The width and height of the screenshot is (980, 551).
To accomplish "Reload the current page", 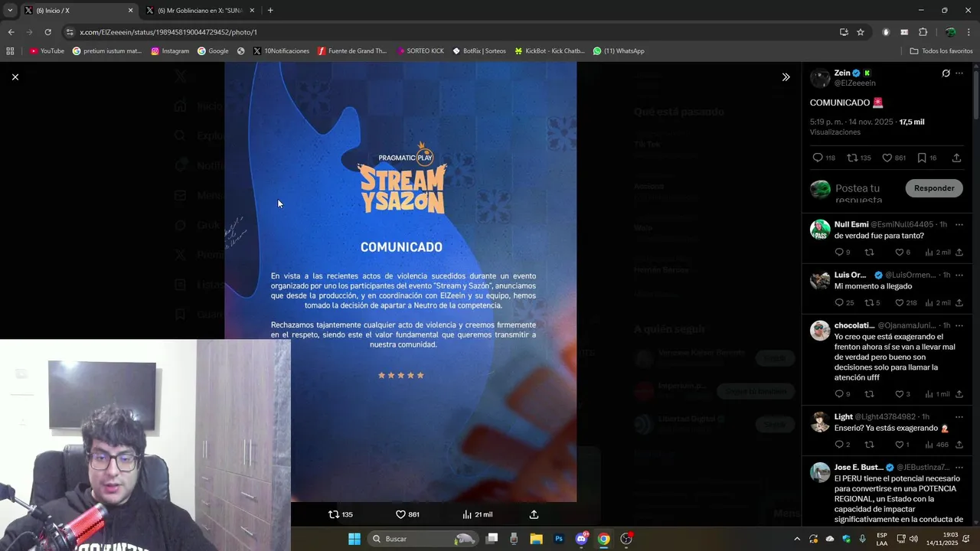I will coord(47,32).
